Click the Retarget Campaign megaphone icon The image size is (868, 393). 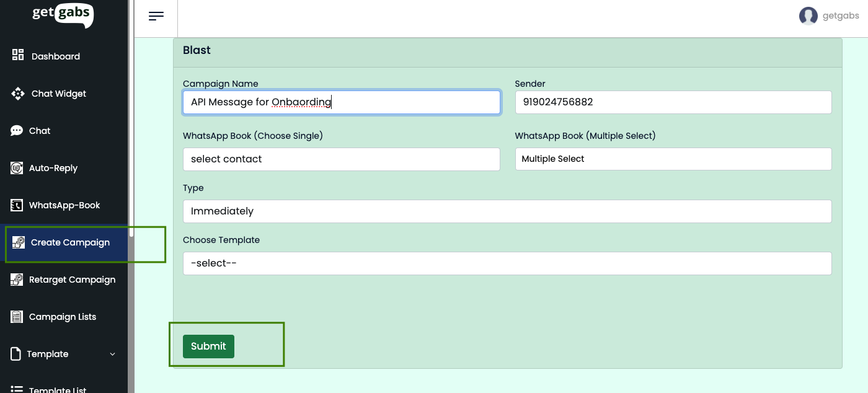point(17,279)
